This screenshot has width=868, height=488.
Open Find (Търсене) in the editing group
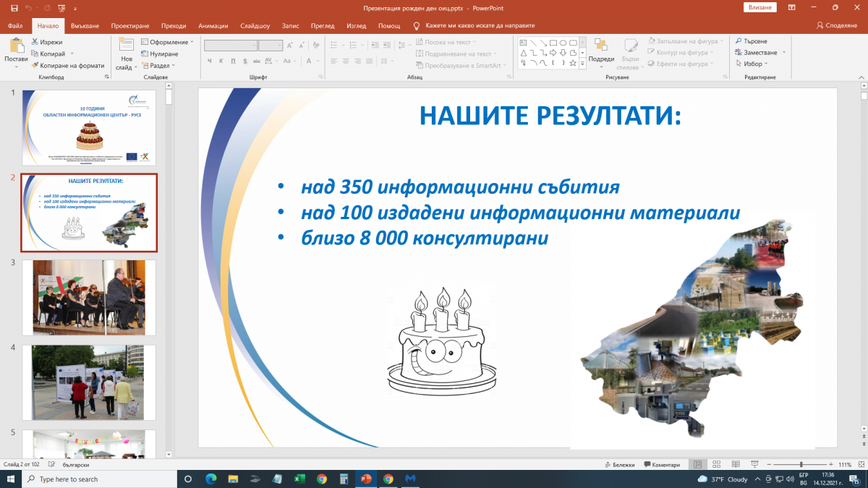coord(751,41)
